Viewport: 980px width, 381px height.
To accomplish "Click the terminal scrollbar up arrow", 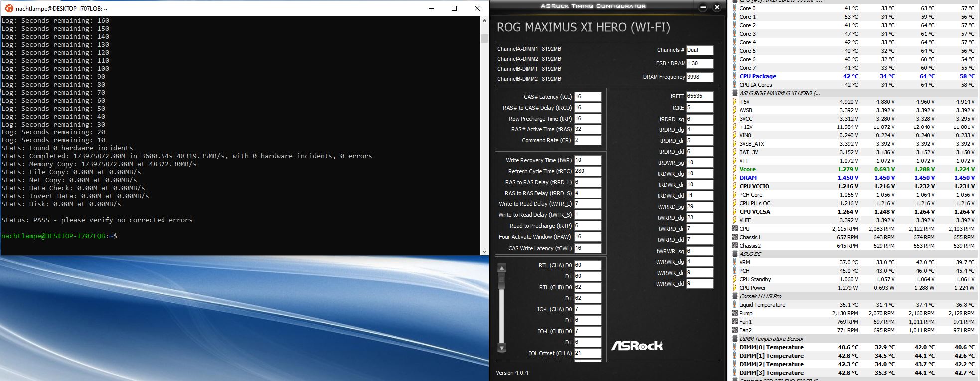I will 484,21.
